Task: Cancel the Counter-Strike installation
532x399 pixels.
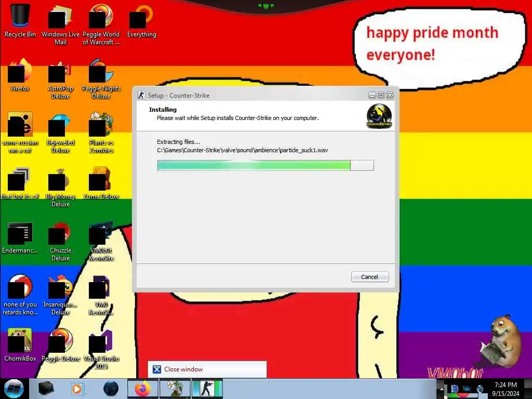Action: (x=370, y=277)
